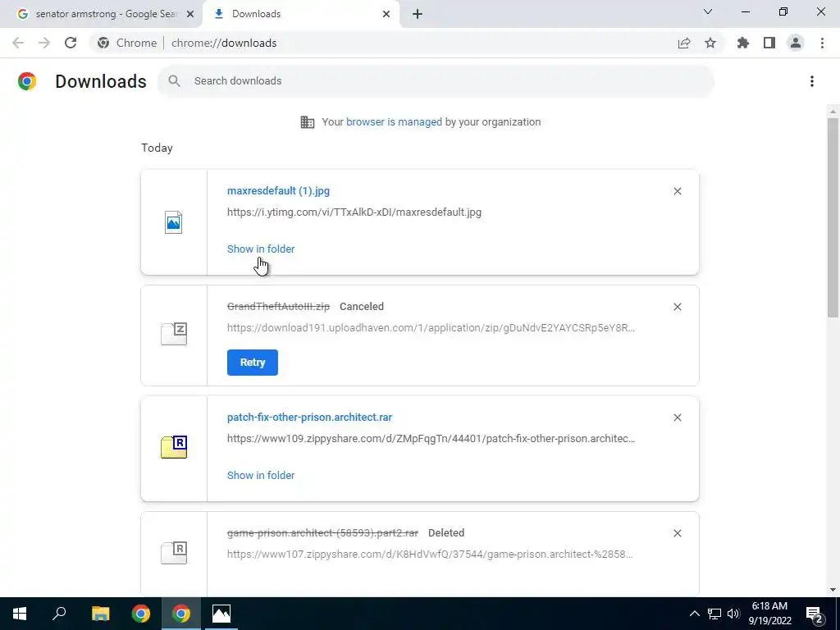Click the uploadhaven.com source URL
Viewport: 840px width, 630px height.
[x=431, y=328]
